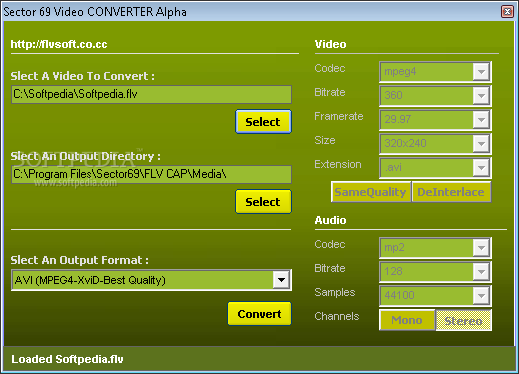Toggle the DeInterlace option

coord(451,192)
